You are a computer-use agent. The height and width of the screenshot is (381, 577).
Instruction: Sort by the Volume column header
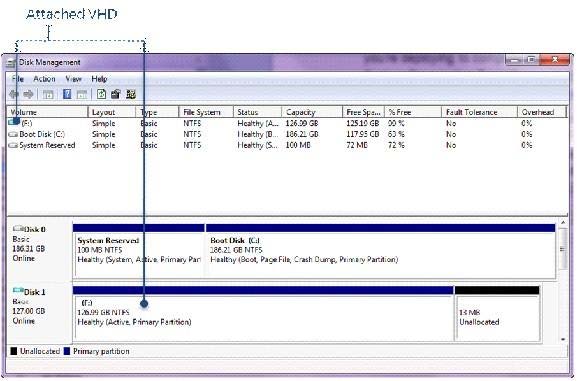tap(47, 112)
